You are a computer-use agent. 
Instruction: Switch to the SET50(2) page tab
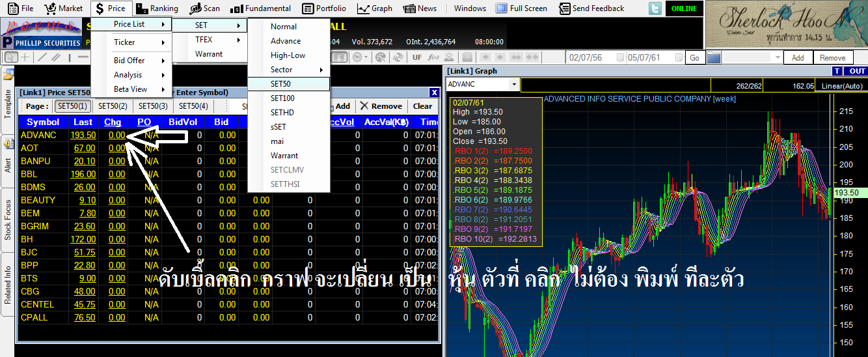pyautogui.click(x=113, y=106)
